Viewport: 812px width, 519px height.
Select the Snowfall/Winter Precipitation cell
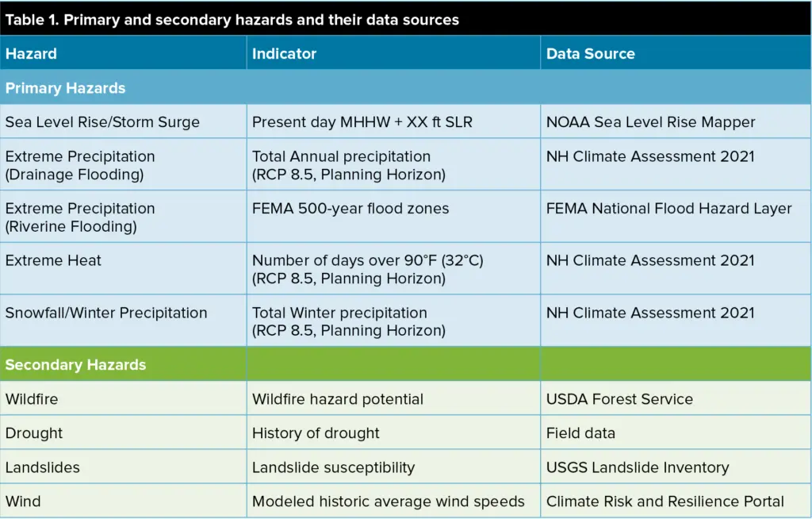click(x=123, y=321)
